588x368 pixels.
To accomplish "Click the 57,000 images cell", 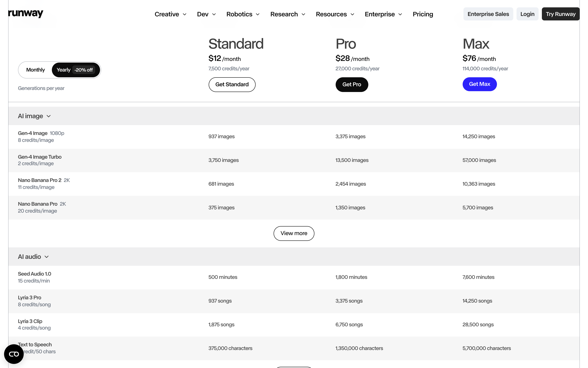I will pyautogui.click(x=479, y=160).
